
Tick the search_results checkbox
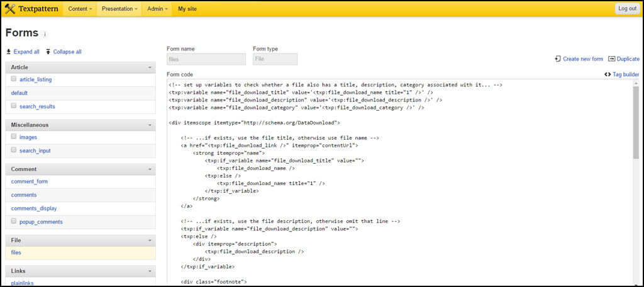14,106
